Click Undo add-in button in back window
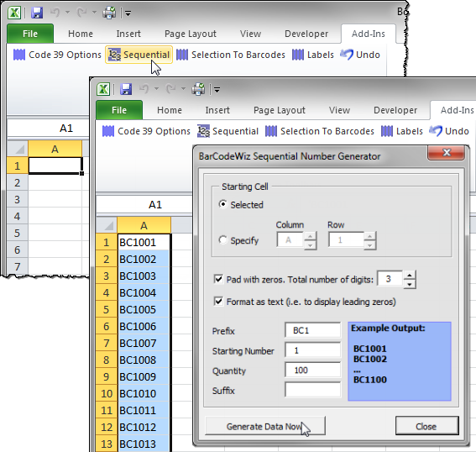 360,55
